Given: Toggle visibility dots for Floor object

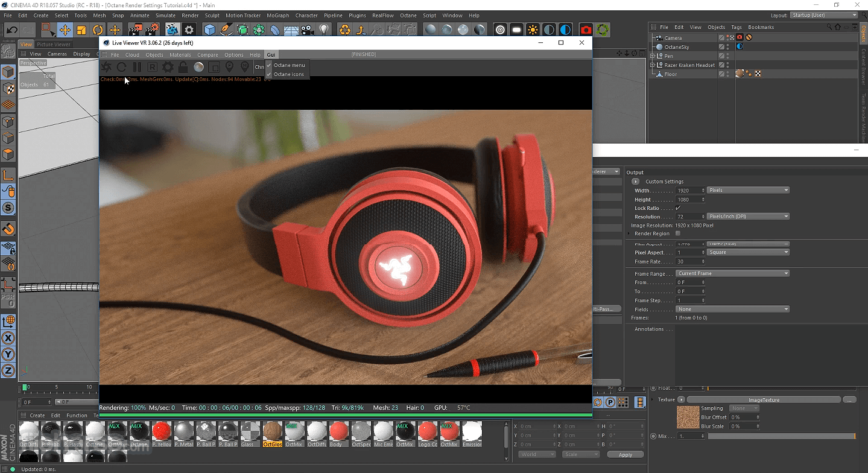Looking at the screenshot, I should [728, 74].
